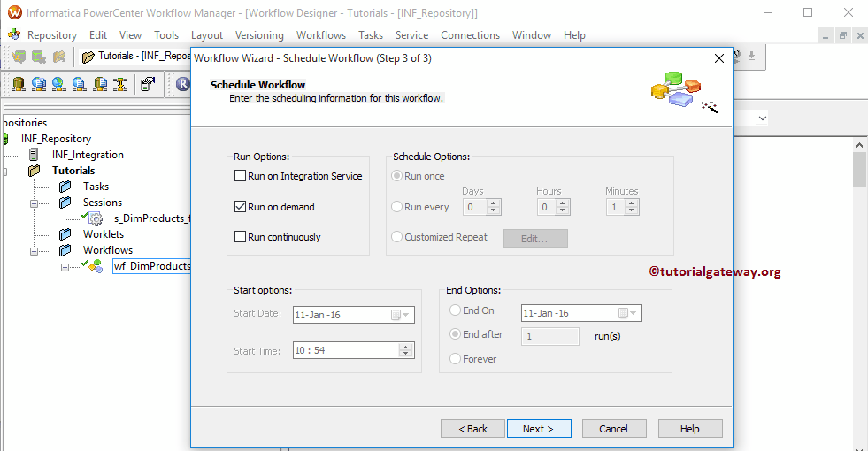Click the workflow icon beside wf_DimProducts
Image resolution: width=868 pixels, height=451 pixels.
pos(96,266)
